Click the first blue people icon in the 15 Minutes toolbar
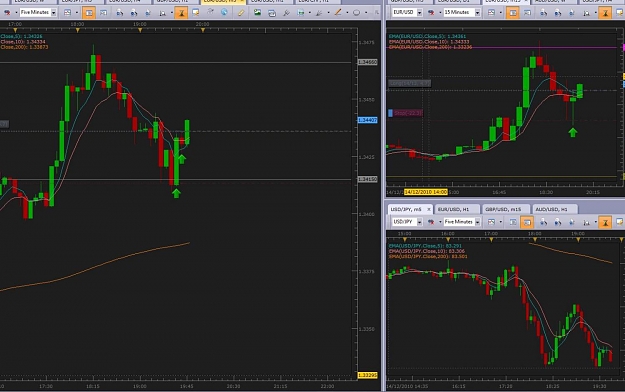Screen dimensions: 625x392 coord(544,13)
